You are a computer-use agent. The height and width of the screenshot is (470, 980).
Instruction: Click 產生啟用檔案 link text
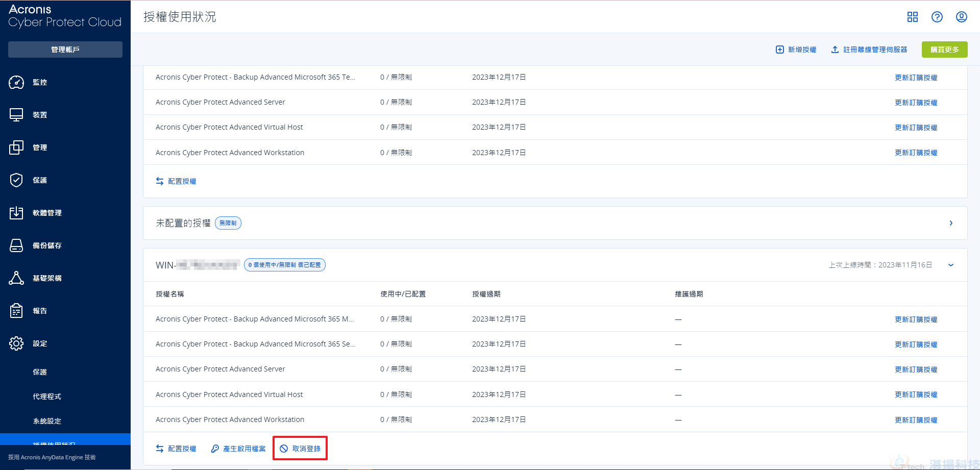point(244,449)
